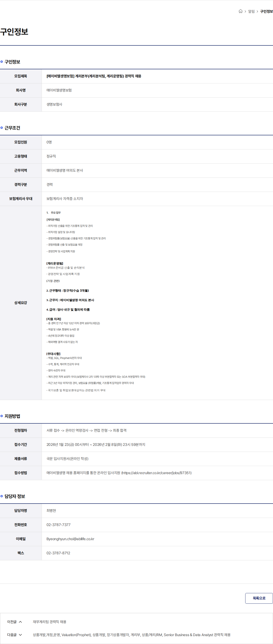This screenshot has width=273, height=644.
Task: Click the 지원방법 section heading
Action: click(x=12, y=416)
